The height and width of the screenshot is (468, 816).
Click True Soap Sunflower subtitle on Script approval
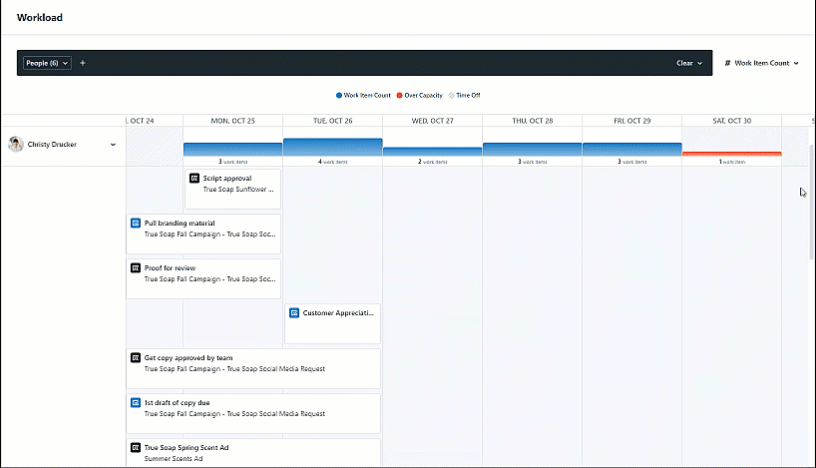click(x=238, y=189)
